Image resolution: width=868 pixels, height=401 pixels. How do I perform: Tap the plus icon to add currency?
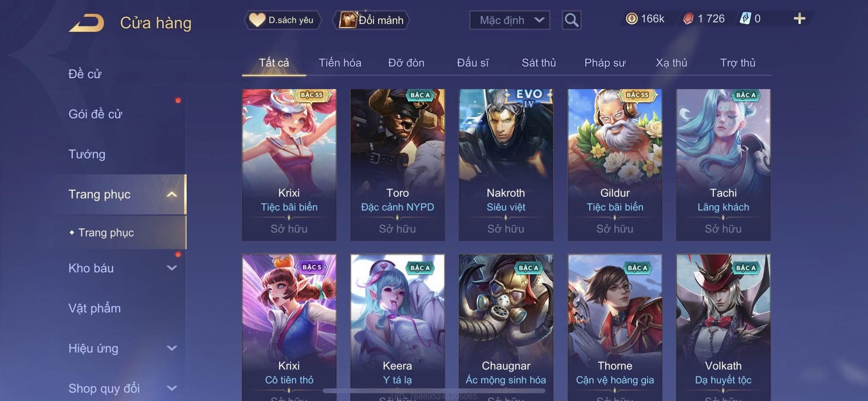[799, 19]
